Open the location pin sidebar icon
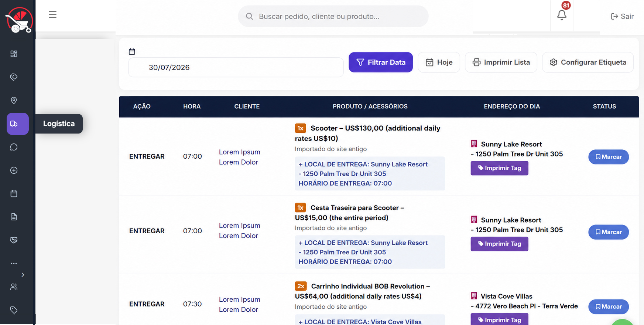This screenshot has width=644, height=325. coord(14,101)
